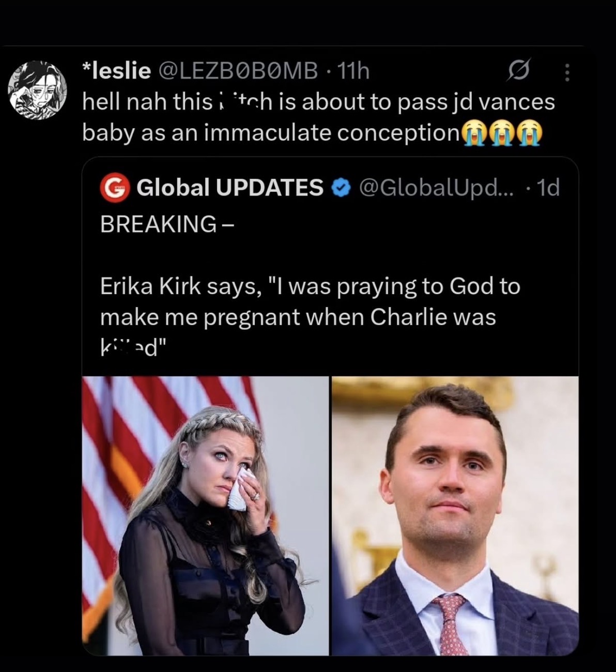This screenshot has width=616, height=672.
Task: Click quoted text line 'make me pregnant when Charlie was'
Action: [x=298, y=317]
